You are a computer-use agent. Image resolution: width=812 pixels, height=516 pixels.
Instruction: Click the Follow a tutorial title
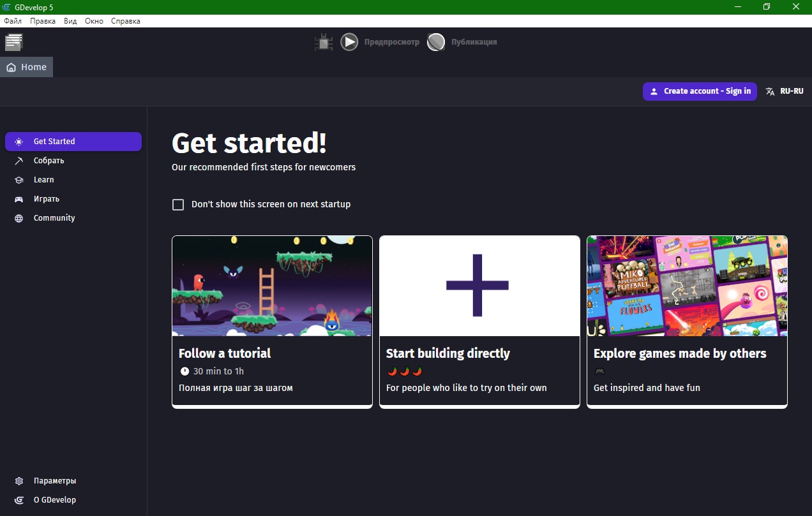[x=225, y=353]
